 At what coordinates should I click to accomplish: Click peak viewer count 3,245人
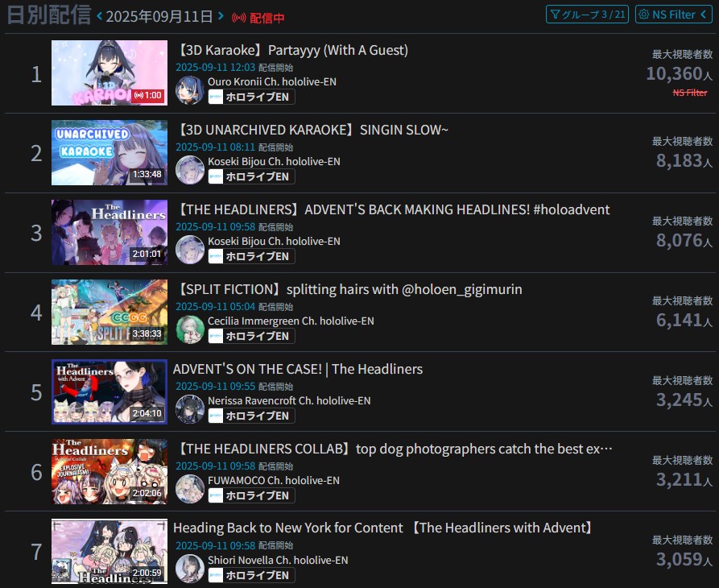684,400
